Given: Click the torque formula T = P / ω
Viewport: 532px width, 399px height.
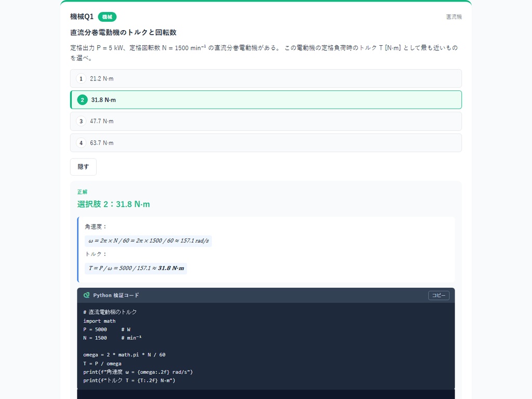Looking at the screenshot, I should (x=136, y=269).
